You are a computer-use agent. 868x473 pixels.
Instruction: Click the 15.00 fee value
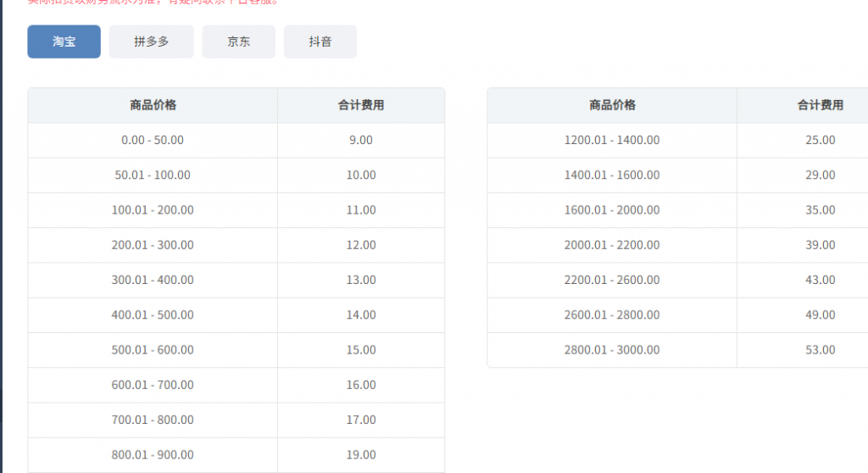point(361,350)
